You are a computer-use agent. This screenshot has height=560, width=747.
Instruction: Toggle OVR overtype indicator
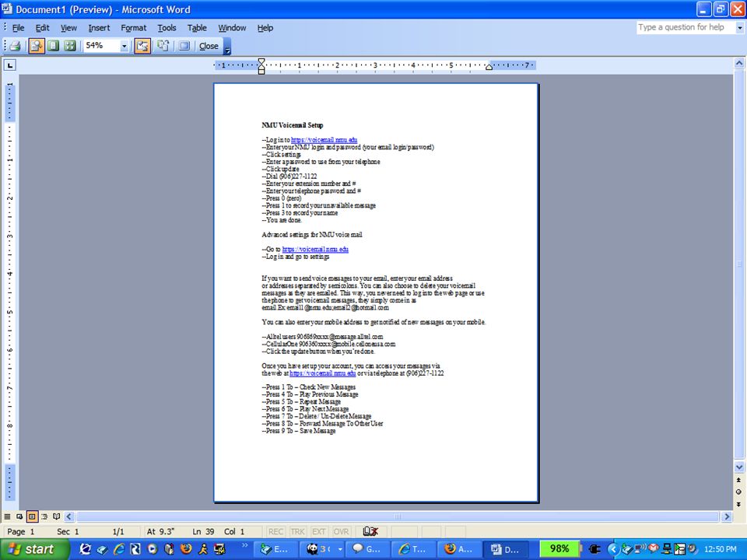[341, 531]
